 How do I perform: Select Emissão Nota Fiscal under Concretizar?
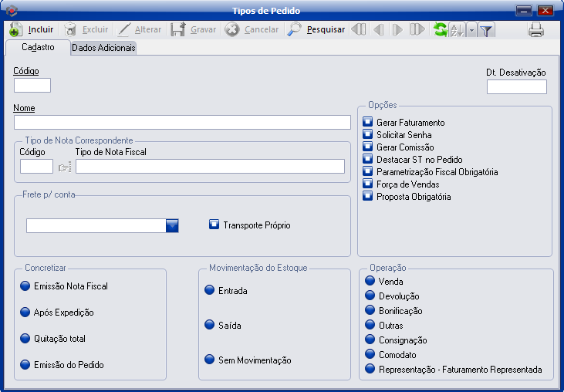[x=25, y=286]
